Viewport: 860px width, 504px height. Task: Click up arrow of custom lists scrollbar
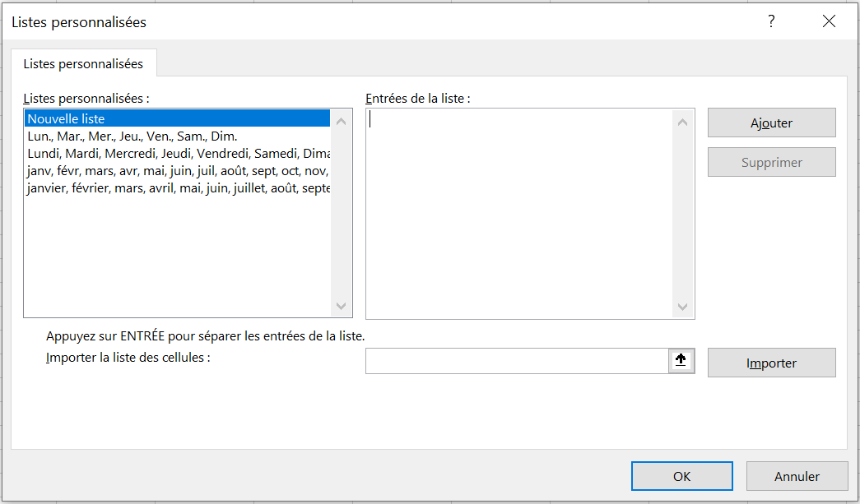[x=342, y=122]
